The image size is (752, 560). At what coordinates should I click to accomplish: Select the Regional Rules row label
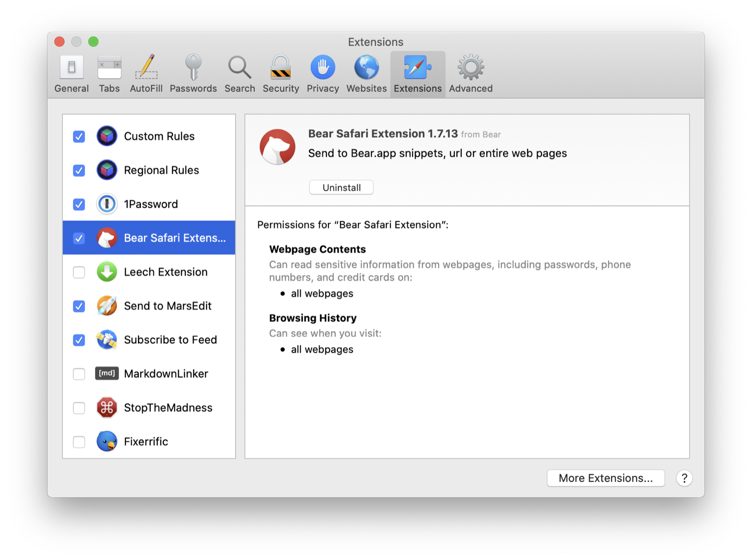[x=161, y=170]
